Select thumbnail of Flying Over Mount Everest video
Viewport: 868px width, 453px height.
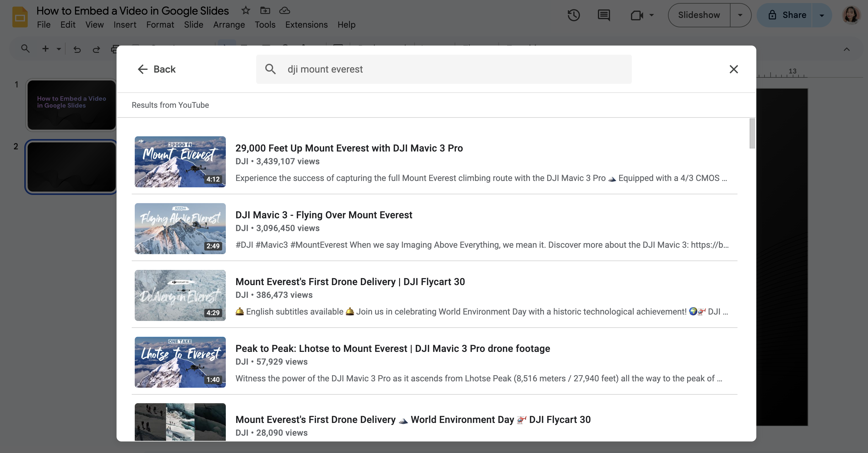(180, 229)
